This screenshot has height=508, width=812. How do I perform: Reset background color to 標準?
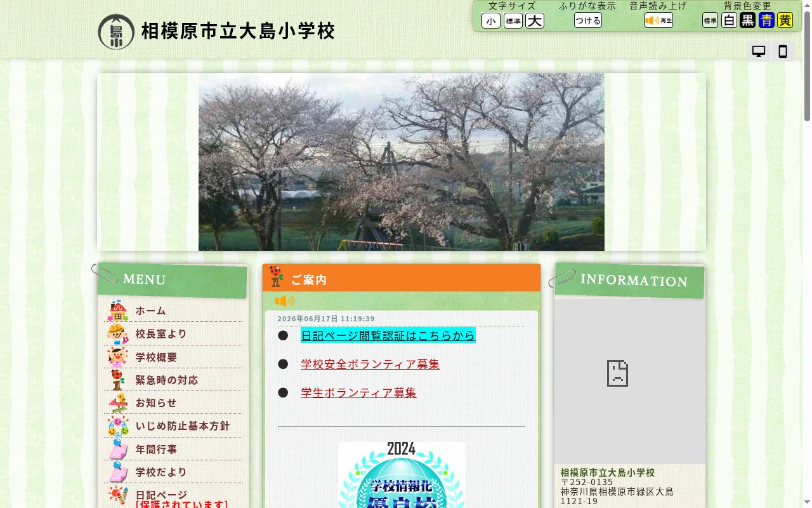710,20
